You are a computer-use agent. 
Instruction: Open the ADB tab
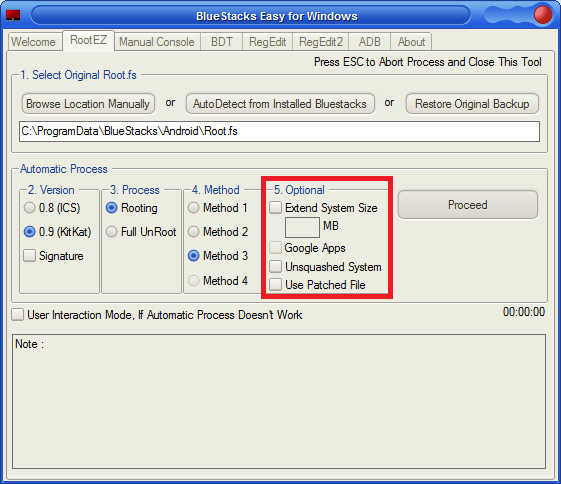click(370, 42)
